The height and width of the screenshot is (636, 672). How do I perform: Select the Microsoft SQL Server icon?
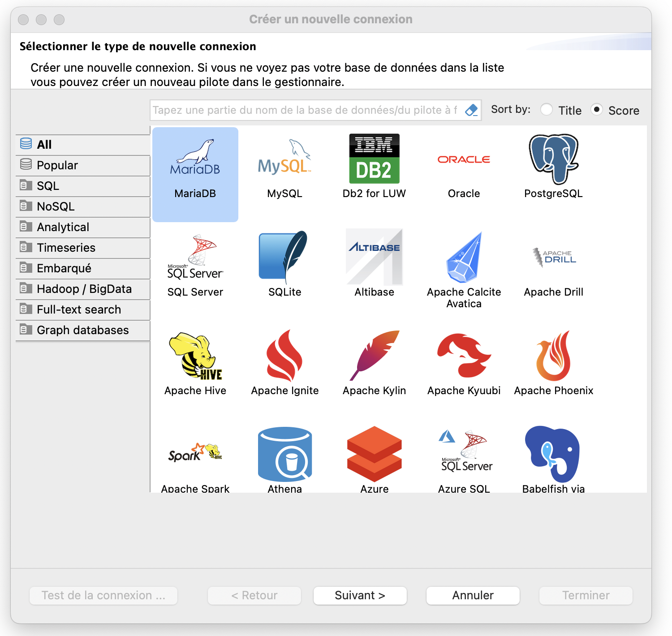[x=195, y=257]
